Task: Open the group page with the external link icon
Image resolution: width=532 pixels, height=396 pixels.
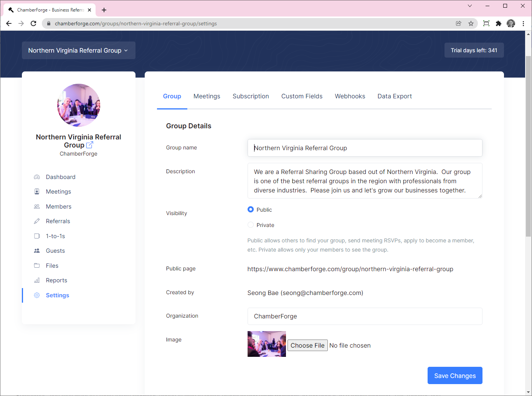Action: click(90, 145)
